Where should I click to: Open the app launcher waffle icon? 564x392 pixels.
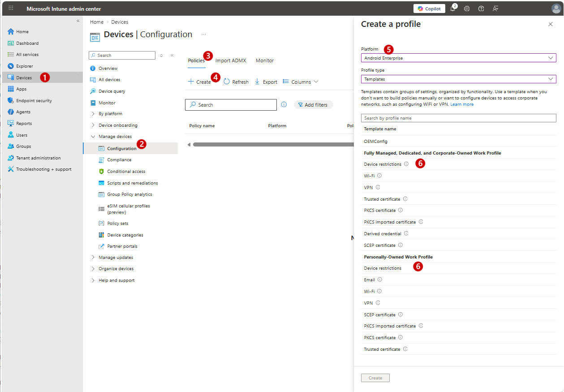coord(11,9)
